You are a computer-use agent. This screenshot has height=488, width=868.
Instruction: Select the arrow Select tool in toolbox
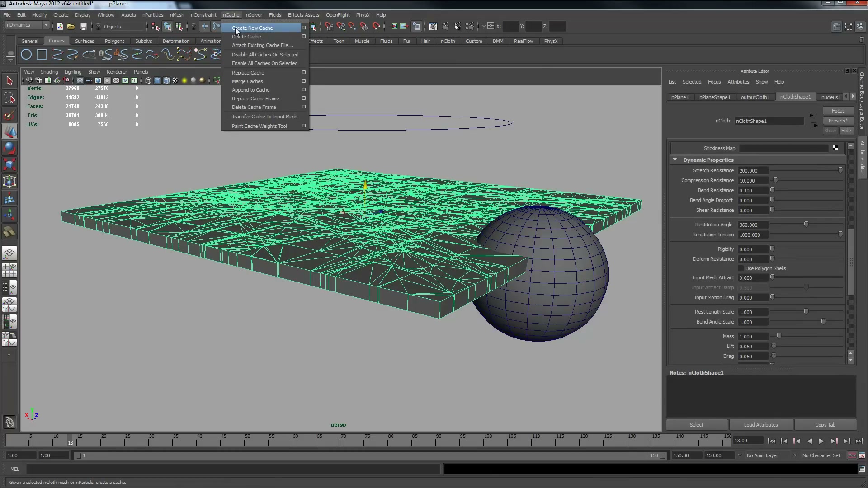pos(9,81)
